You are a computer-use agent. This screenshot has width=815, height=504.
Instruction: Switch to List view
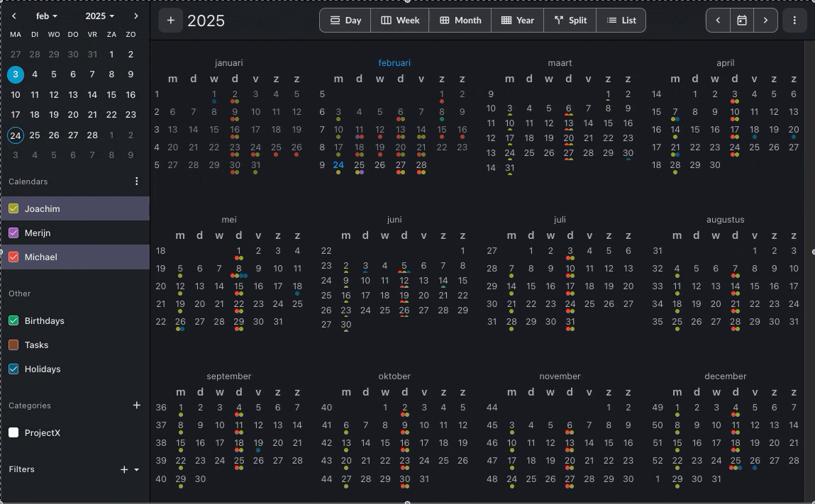point(621,21)
